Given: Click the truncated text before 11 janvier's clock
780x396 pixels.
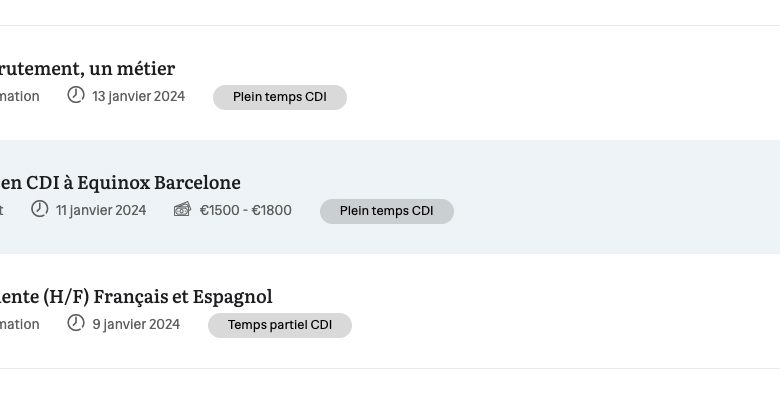Looking at the screenshot, I should [x=1, y=210].
